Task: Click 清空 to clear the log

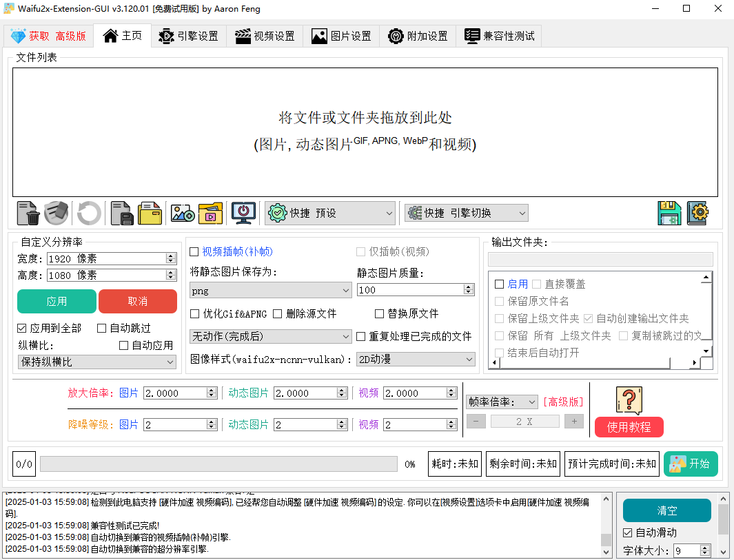Action: coord(666,510)
